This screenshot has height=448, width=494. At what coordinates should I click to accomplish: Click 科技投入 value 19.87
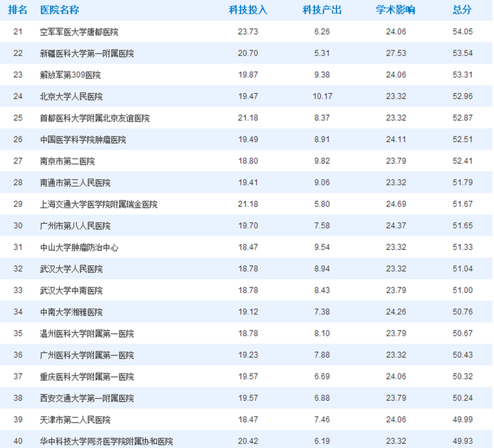pos(248,74)
